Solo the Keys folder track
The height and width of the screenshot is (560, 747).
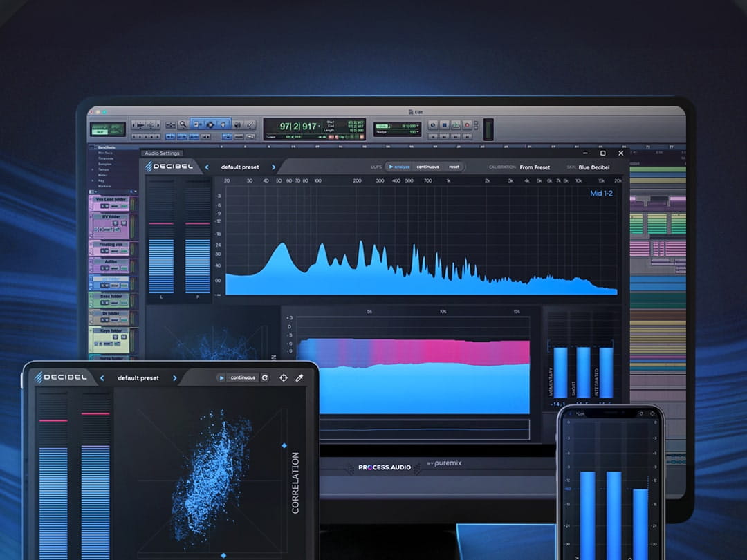[116, 337]
